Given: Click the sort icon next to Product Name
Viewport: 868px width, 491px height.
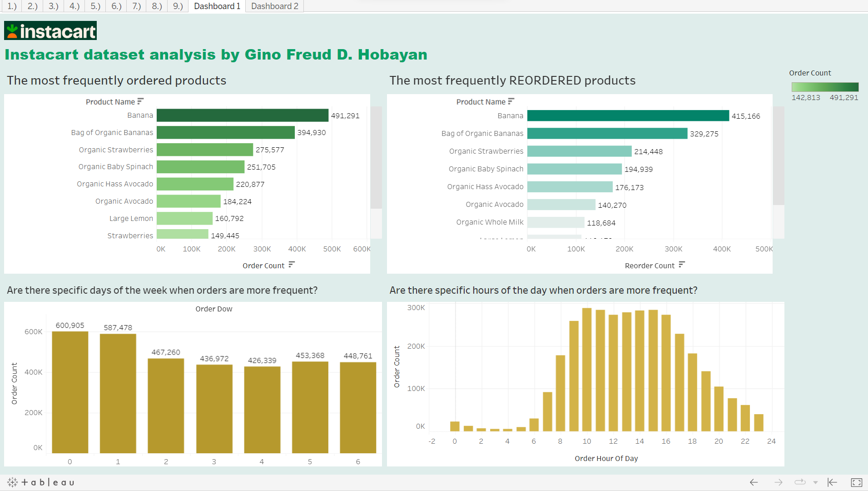Looking at the screenshot, I should (x=141, y=101).
